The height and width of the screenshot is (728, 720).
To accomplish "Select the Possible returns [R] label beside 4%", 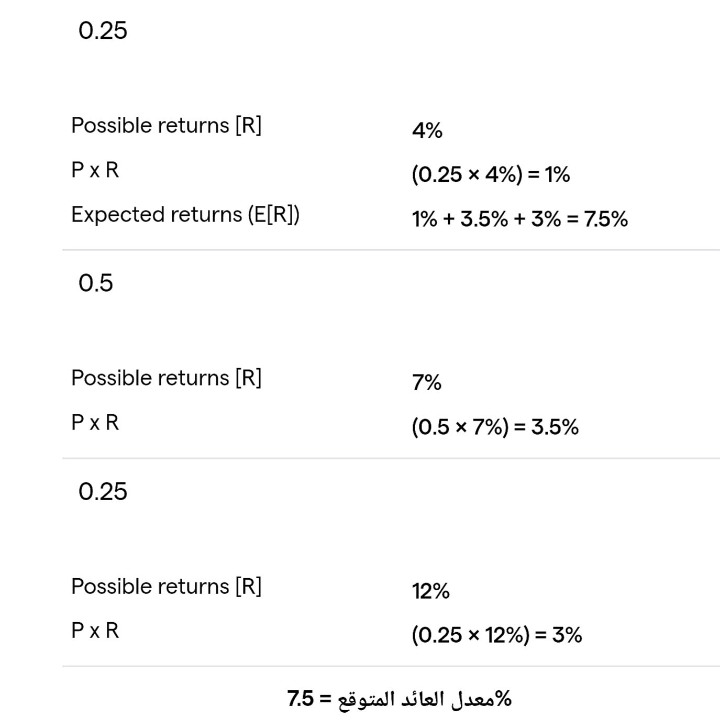I will 166,126.
